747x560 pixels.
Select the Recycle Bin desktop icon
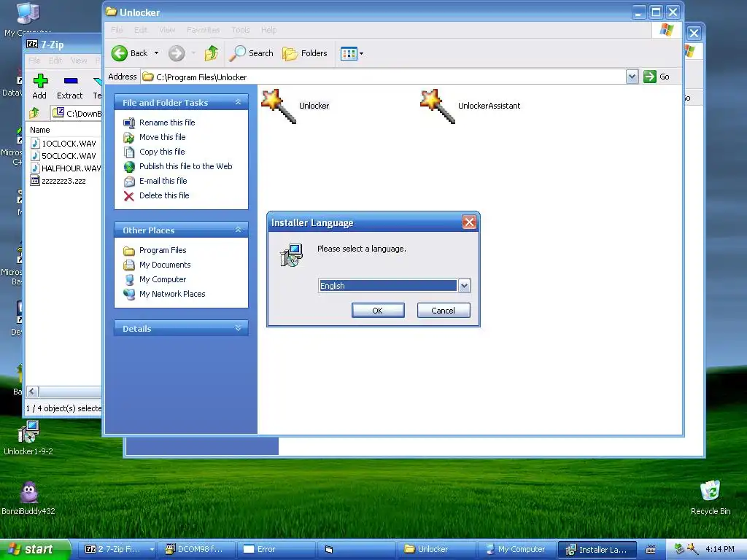click(x=711, y=498)
